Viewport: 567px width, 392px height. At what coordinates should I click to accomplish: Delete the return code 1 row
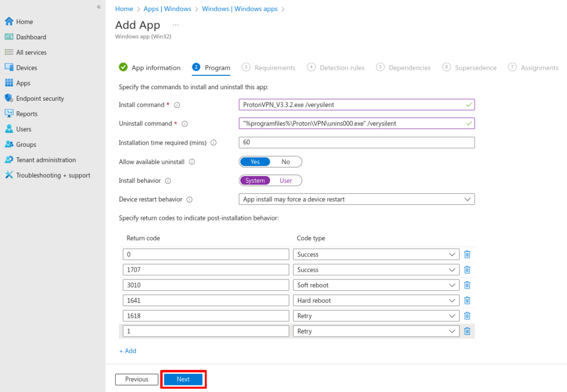tap(467, 331)
